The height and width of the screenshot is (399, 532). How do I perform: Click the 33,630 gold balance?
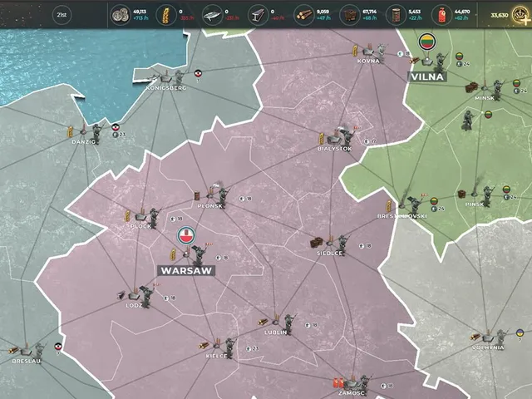[x=500, y=15]
